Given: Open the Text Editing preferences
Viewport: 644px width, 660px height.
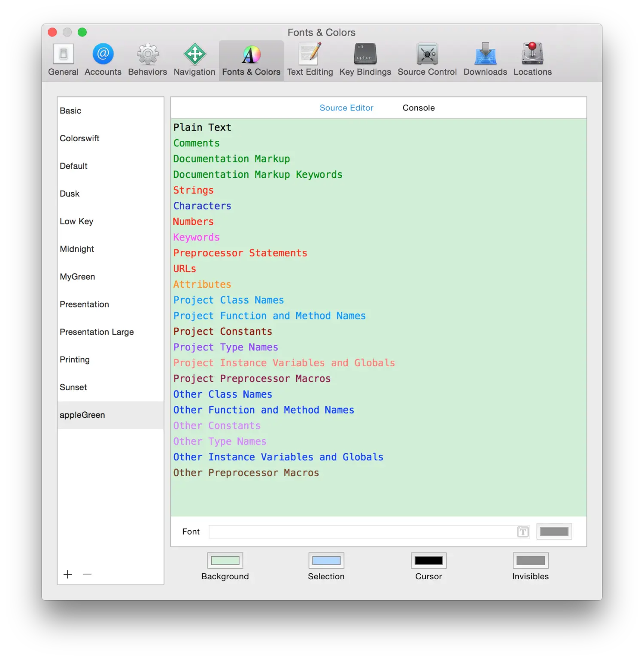Looking at the screenshot, I should click(310, 60).
